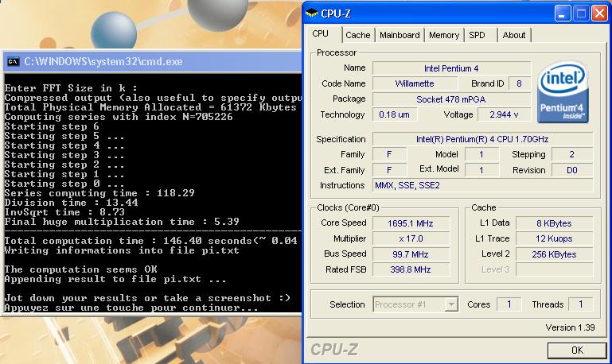612x364 pixels.
Task: Click the Core Speed value 1695.1 MHz
Action: coord(411,223)
